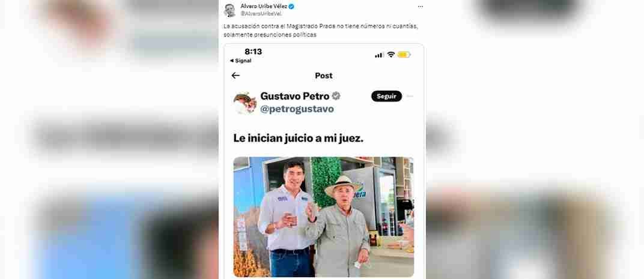
Task: Tap the Post header title
Action: [324, 76]
